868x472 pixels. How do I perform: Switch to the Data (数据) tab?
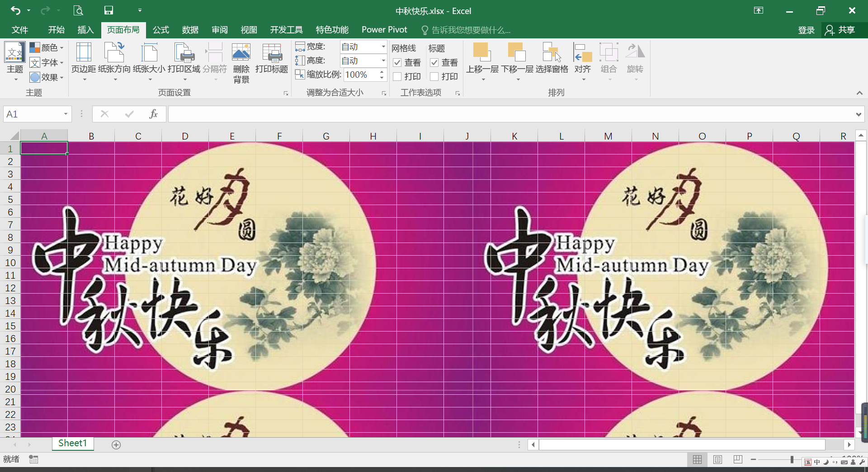[x=190, y=30]
